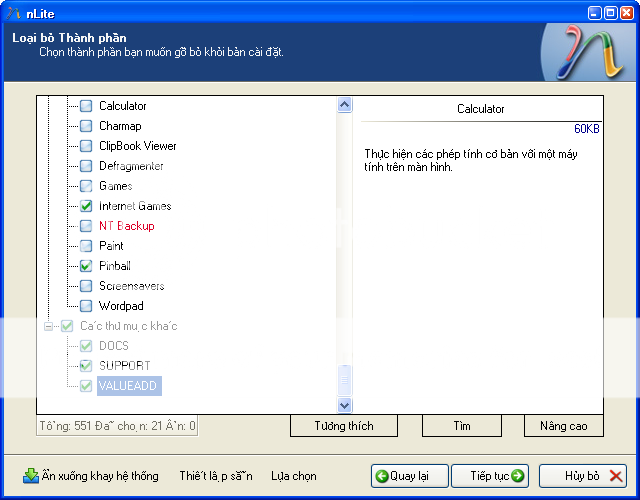Enable the ClipBook Viewer checkbox

coord(86,146)
